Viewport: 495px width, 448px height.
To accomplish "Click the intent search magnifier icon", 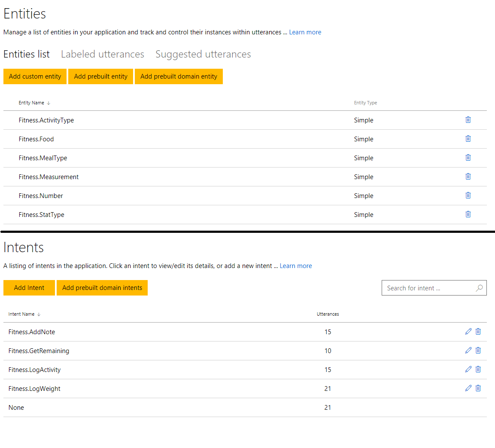I will click(479, 288).
